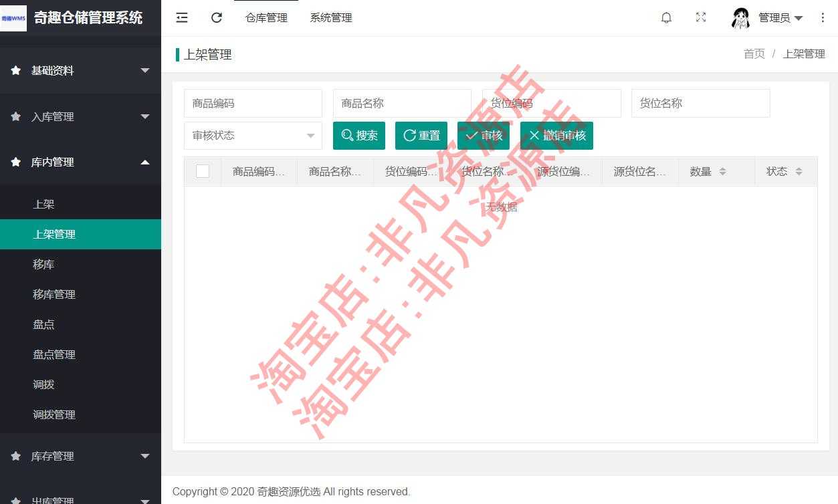The height and width of the screenshot is (504, 838).
Task: Click the refresh icon in the top bar
Action: 216,18
